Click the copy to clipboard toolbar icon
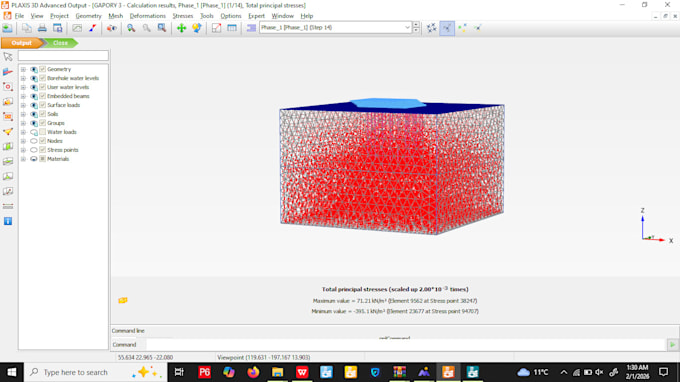680x382 pixels. (26, 28)
